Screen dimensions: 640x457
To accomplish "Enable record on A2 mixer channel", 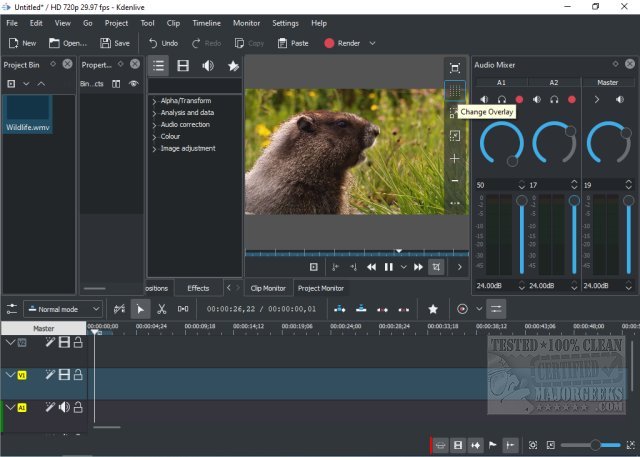I will 572,99.
